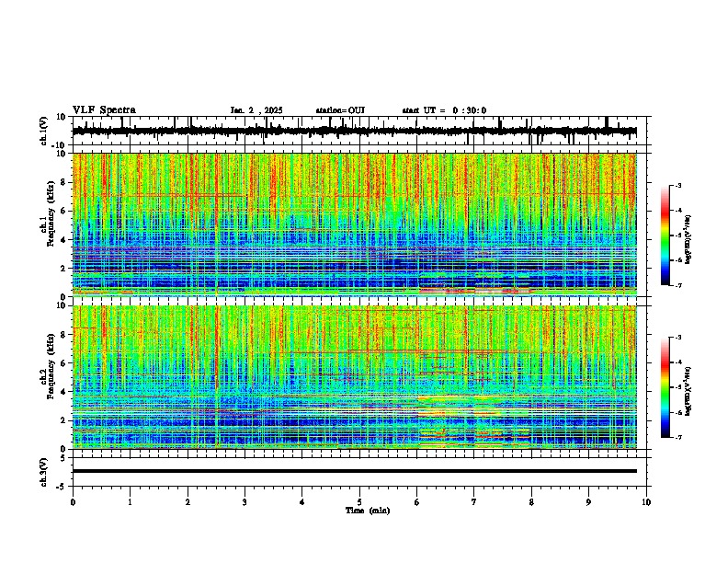This screenshot has width=728, height=563.
Task: Click the time axis tick label "9"
Action: [588, 502]
